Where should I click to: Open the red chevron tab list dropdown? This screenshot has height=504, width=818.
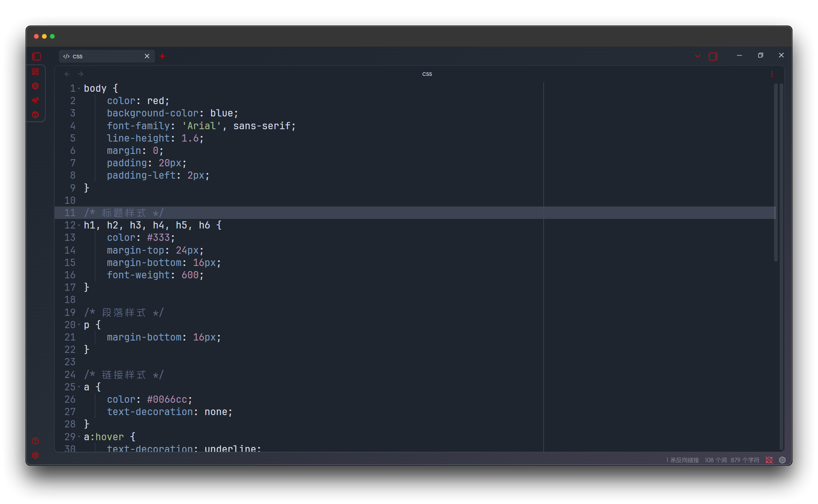[698, 57]
